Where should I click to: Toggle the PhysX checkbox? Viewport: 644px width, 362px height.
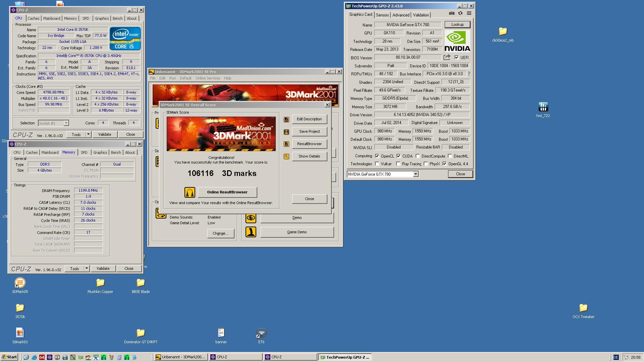pos(426,164)
